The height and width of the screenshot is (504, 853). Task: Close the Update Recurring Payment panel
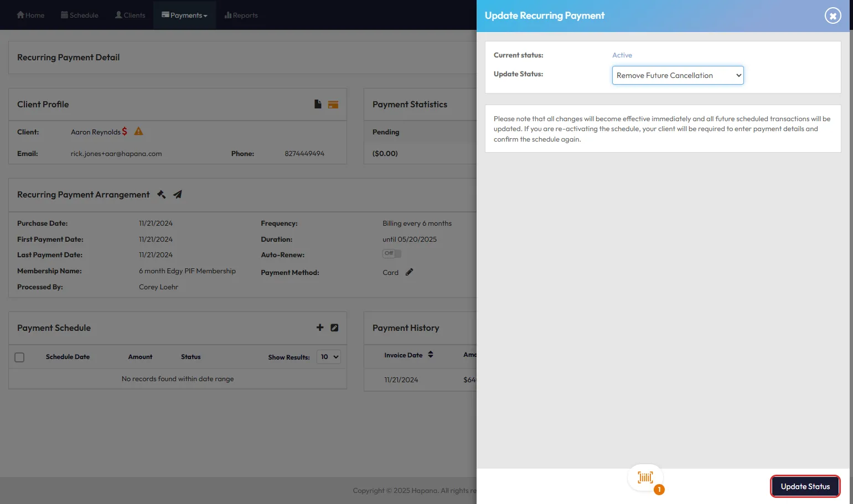pyautogui.click(x=833, y=15)
